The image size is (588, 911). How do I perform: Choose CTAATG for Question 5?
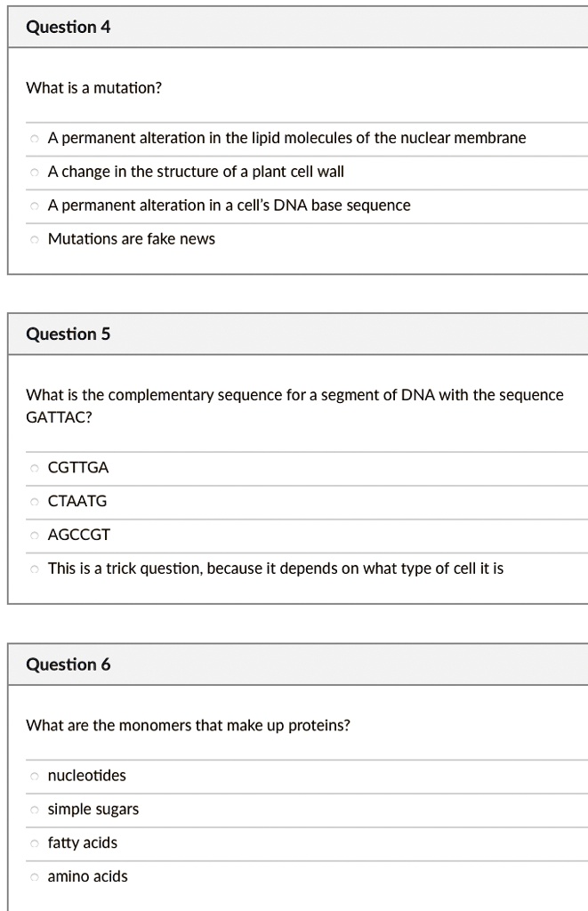tap(34, 501)
